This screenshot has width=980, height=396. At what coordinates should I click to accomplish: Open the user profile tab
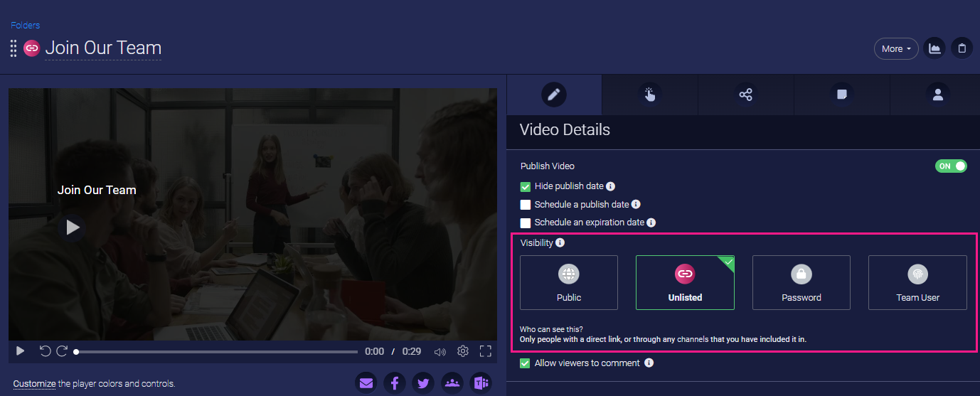coord(937,95)
